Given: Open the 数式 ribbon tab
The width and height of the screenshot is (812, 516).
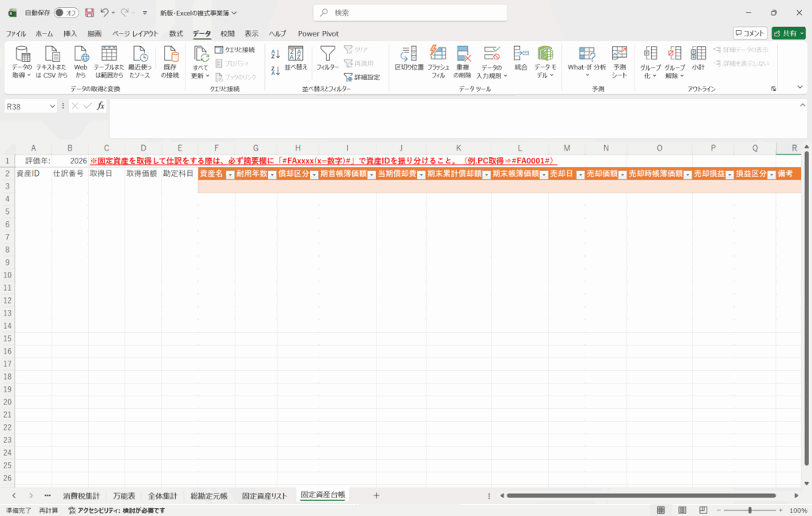Looking at the screenshot, I should coord(176,34).
